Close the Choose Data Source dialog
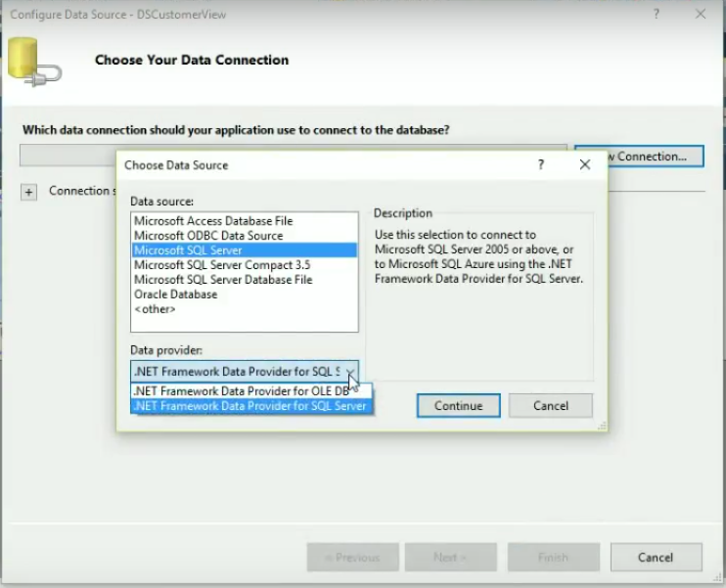 pos(585,164)
